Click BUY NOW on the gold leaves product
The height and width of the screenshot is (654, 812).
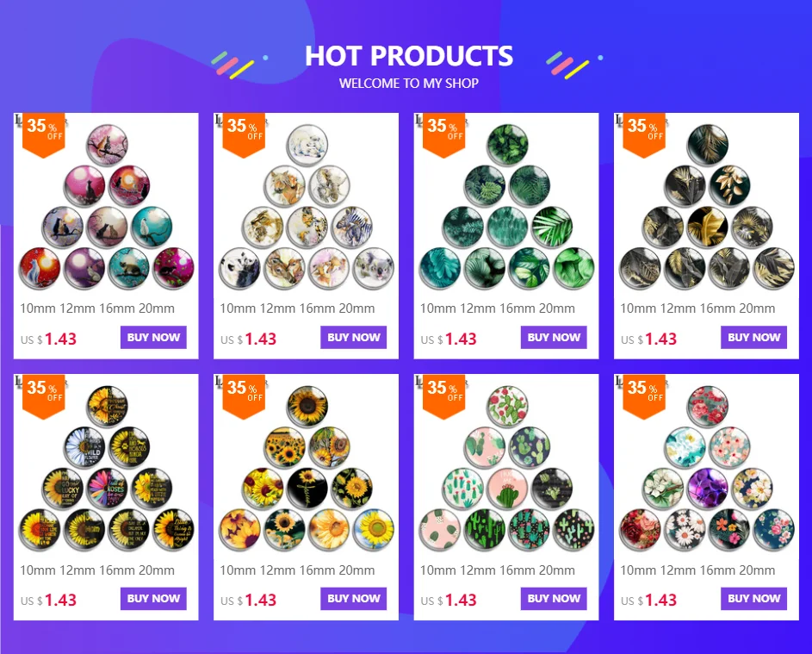tap(754, 338)
